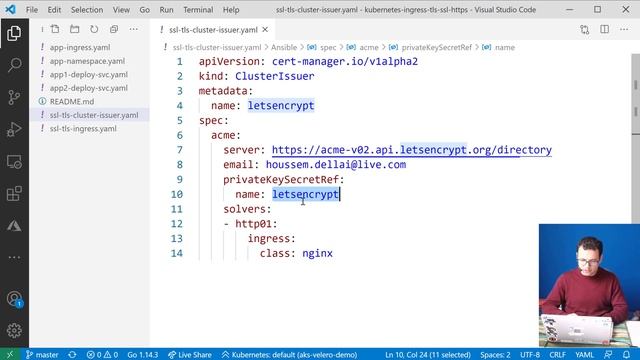This screenshot has height=360, width=640.
Task: Open the Terminal menu
Action: (198, 10)
